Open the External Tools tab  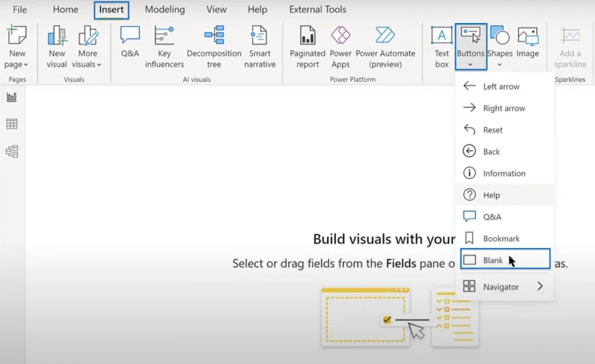(318, 10)
